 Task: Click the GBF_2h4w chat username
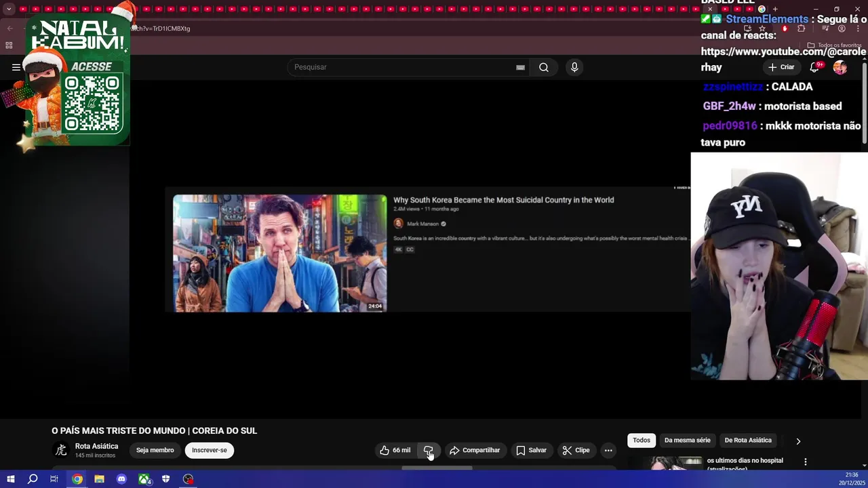point(729,106)
